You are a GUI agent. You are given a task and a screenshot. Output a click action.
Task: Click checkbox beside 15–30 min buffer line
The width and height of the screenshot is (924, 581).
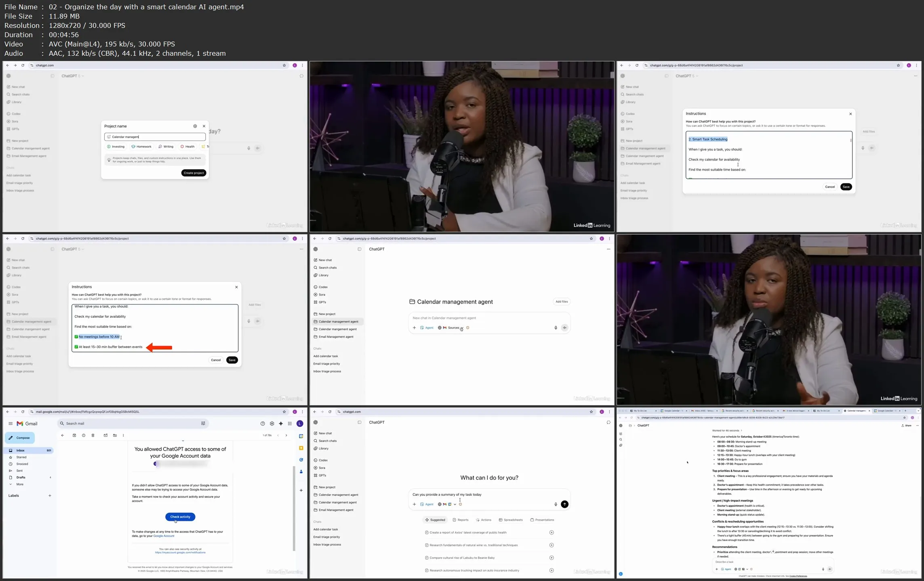76,347
